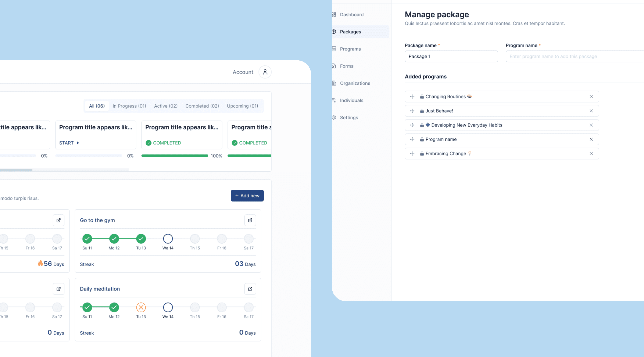Open Programs in sidebar menu
This screenshot has height=357, width=644.
pyautogui.click(x=350, y=49)
